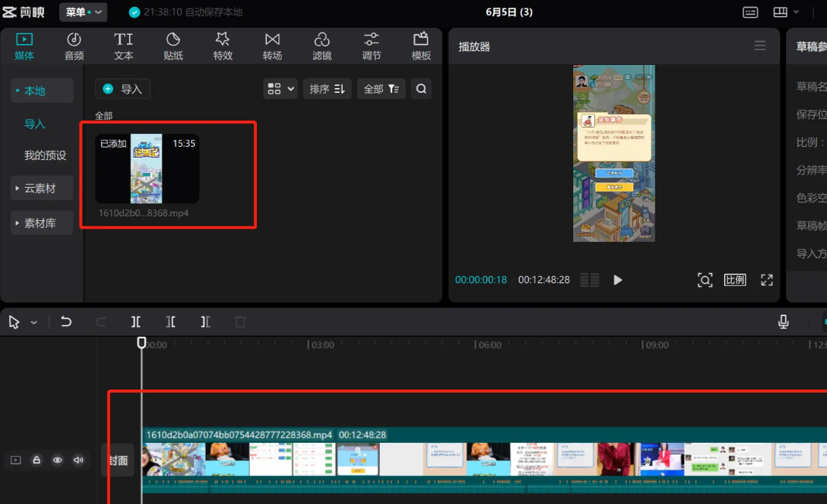Click the undo arrow in timeline toolbar
This screenshot has width=827, height=504.
(67, 322)
